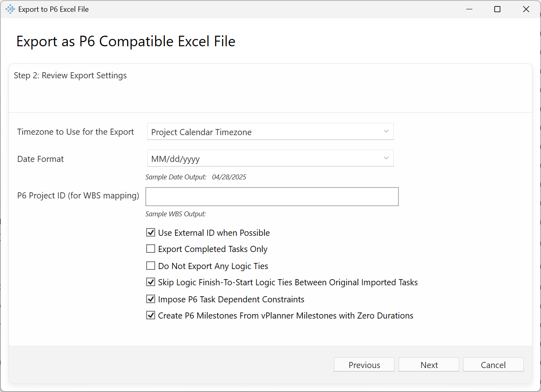
Task: Click the Export as P6 Compatible Excel File title
Action: (126, 41)
